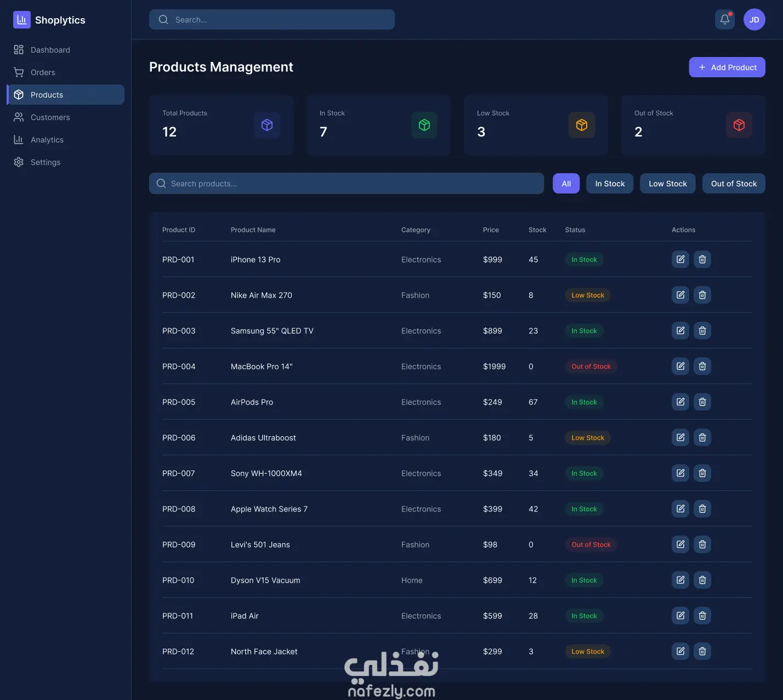Edit the Levi's 501 Jeans product
The width and height of the screenshot is (783, 700).
point(680,544)
